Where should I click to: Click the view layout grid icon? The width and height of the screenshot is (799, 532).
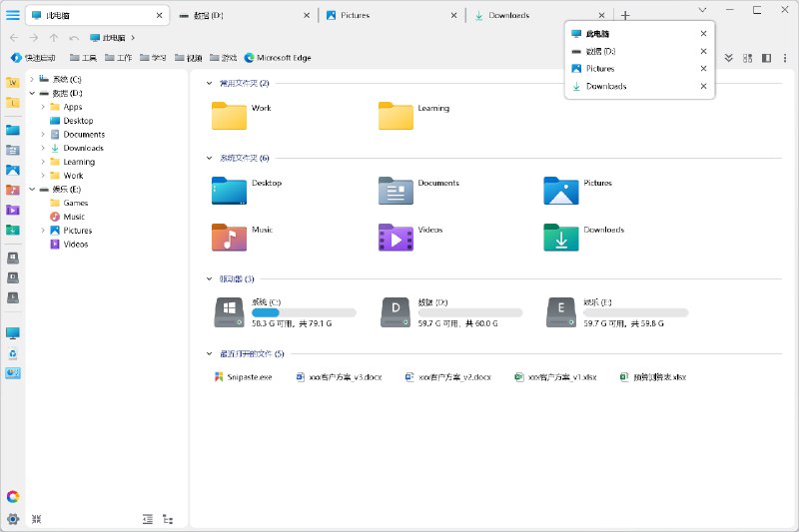746,58
